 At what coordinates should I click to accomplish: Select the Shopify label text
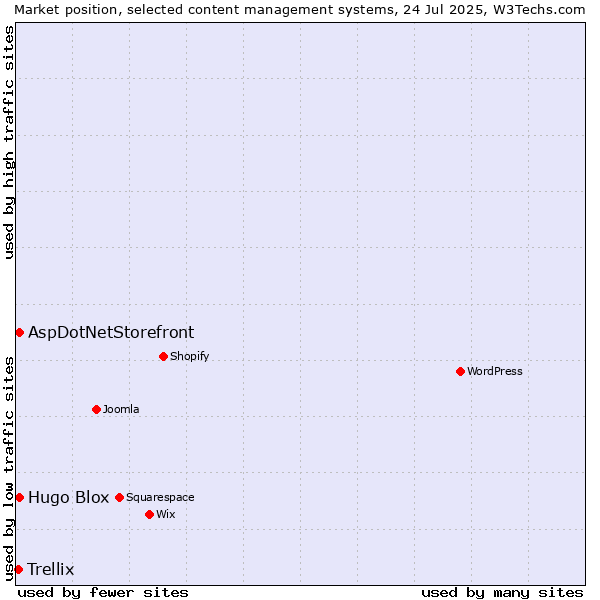pos(189,357)
